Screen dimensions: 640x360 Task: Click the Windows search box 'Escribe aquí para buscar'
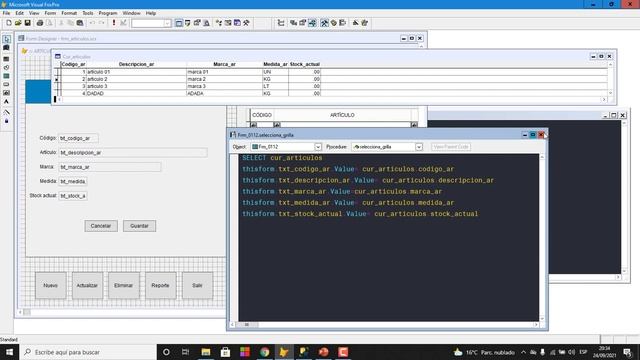click(88, 352)
